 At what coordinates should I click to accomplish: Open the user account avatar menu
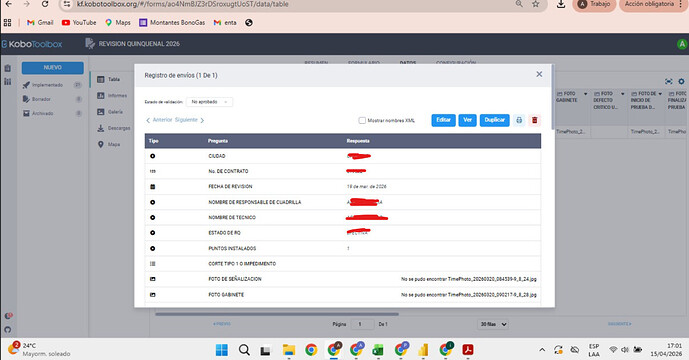(682, 44)
